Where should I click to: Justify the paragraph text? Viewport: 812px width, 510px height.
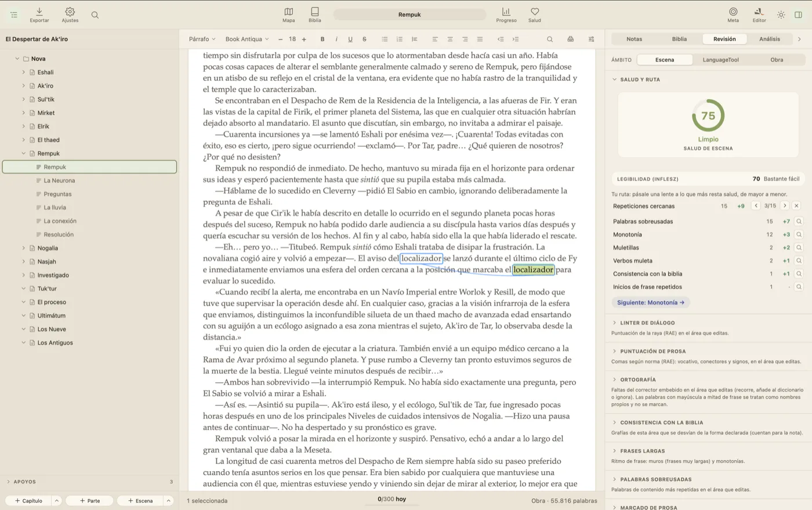coord(480,39)
